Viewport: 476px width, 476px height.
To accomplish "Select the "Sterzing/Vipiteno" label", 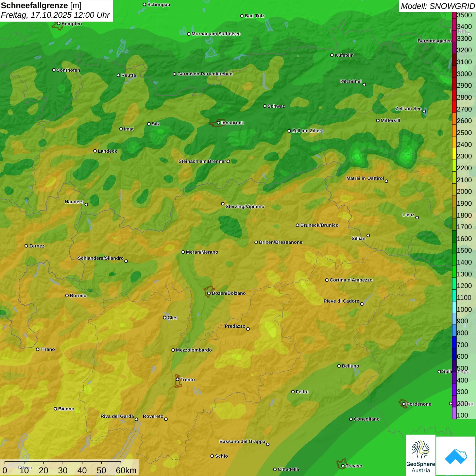I will tap(245, 206).
